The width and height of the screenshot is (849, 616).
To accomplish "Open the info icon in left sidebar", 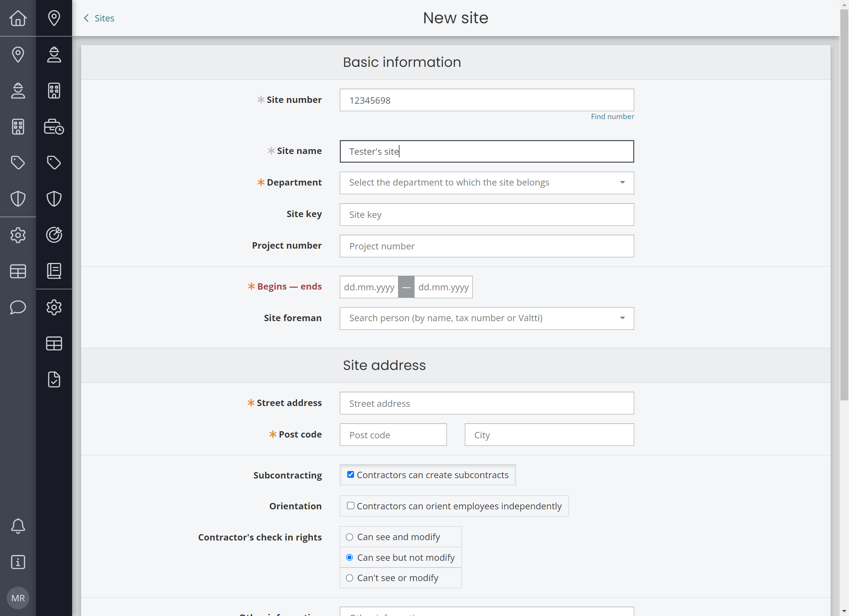I will point(18,562).
